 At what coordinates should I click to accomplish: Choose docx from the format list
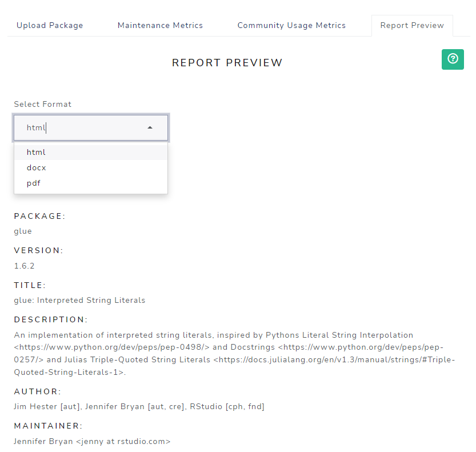tap(36, 168)
